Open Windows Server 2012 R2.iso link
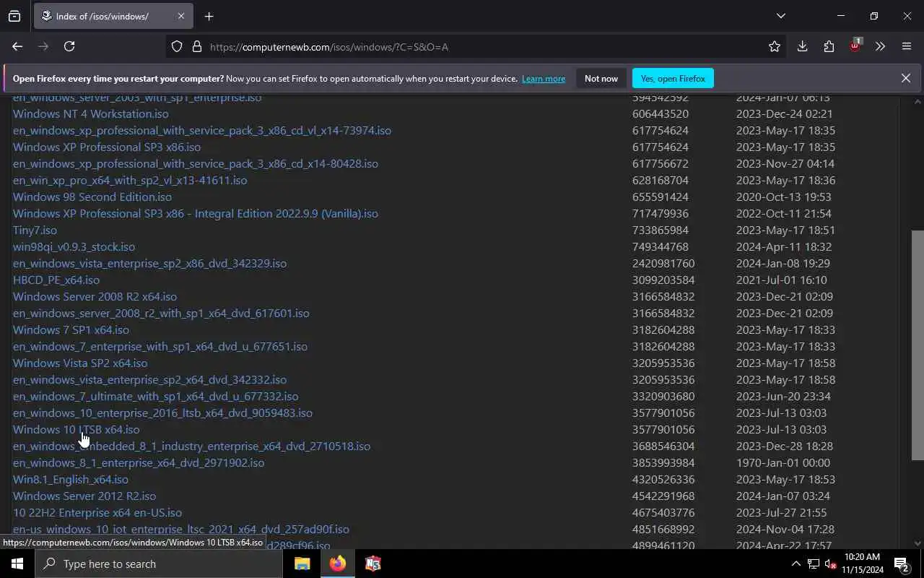The image size is (924, 578). tap(84, 496)
